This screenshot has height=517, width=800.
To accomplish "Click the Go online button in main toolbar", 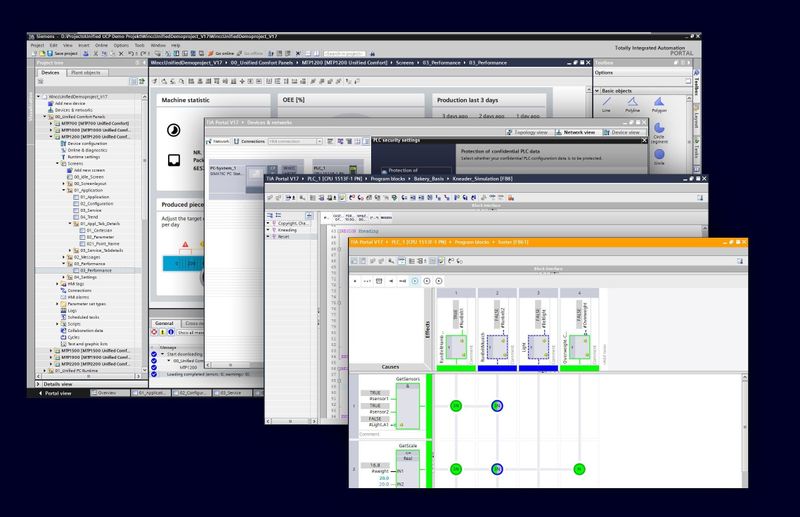I will (221, 54).
